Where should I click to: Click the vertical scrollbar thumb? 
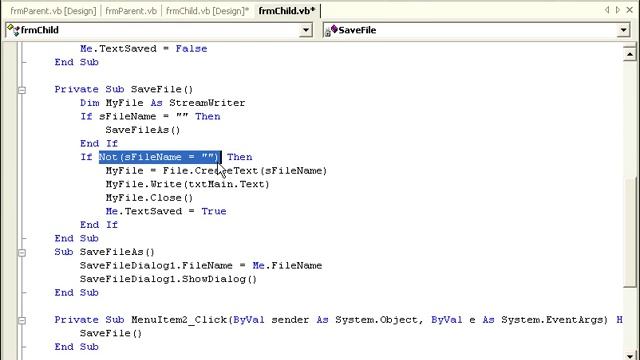tap(629, 232)
